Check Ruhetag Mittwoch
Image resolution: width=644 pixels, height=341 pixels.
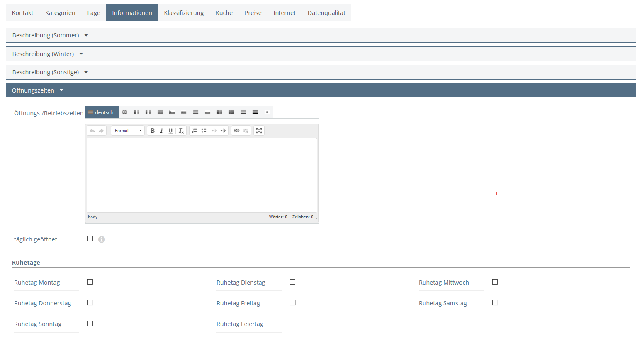[x=495, y=282]
